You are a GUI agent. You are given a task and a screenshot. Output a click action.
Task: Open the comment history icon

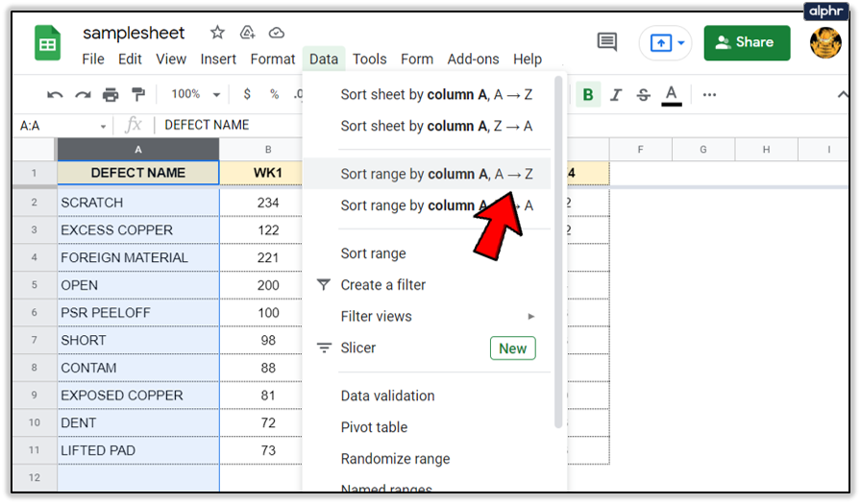point(607,42)
